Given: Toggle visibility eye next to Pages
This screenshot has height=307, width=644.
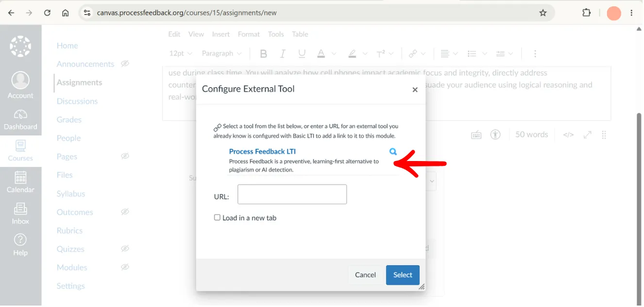Looking at the screenshot, I should click(125, 157).
